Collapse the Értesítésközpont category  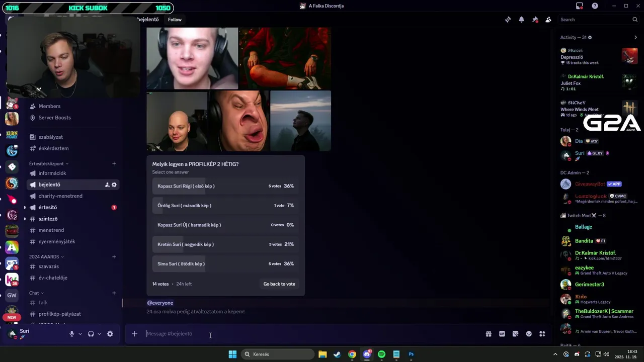tap(49, 163)
